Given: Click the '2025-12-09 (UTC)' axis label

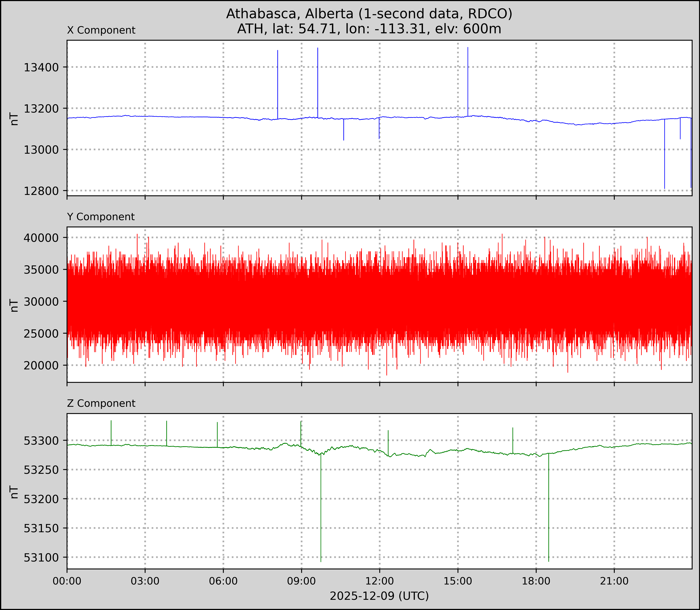Looking at the screenshot, I should (379, 596).
